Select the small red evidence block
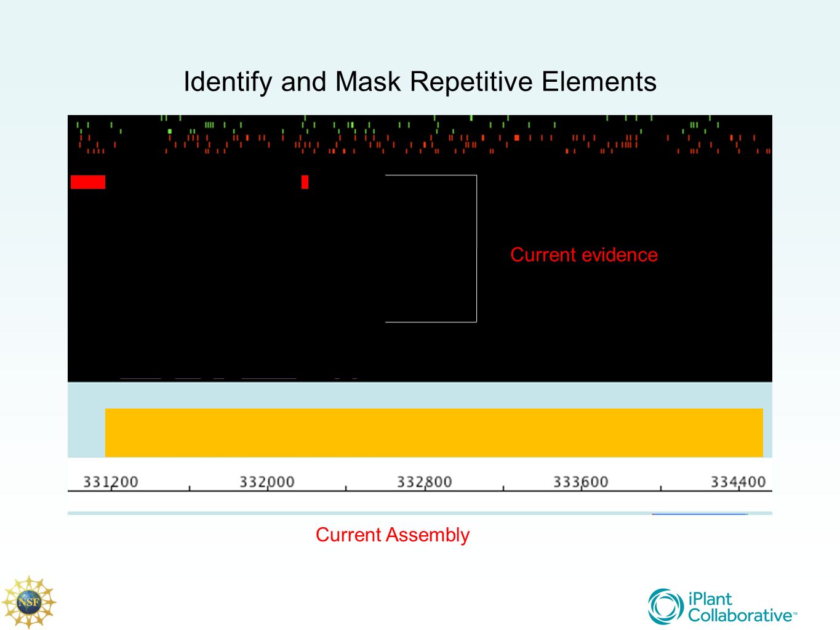The width and height of the screenshot is (840, 630). click(305, 182)
